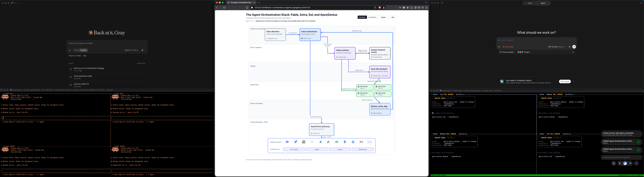Select the 'ApexGenius gateway' node
Image resolution: width=644 pixels, height=177 pixels.
321,130
